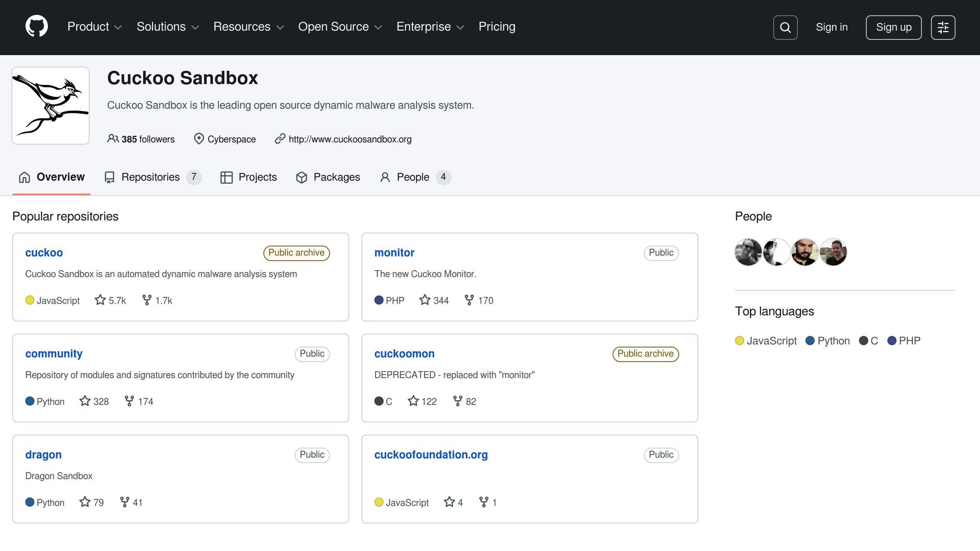Screen dimensions: 980x551
Task: Click the Sign up button
Action: pyautogui.click(x=893, y=27)
